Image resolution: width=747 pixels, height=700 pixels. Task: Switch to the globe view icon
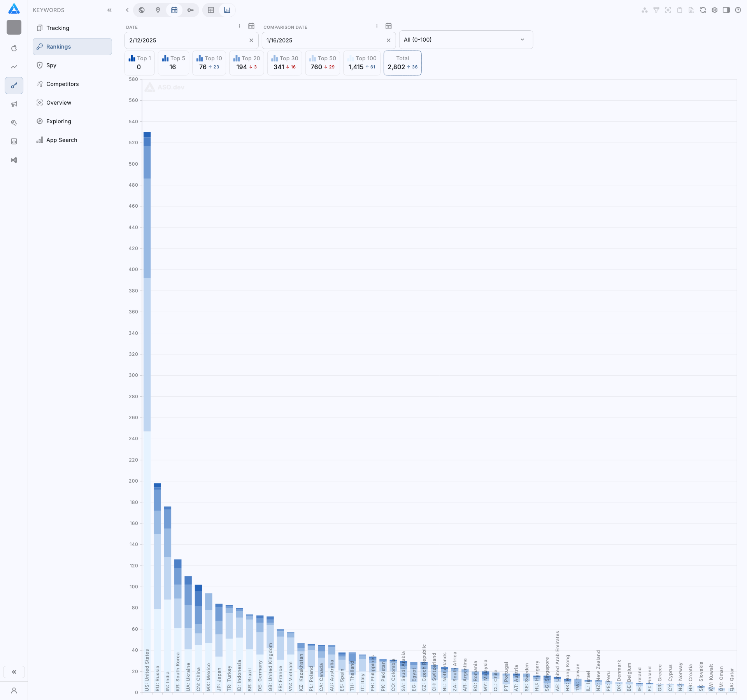coord(142,10)
